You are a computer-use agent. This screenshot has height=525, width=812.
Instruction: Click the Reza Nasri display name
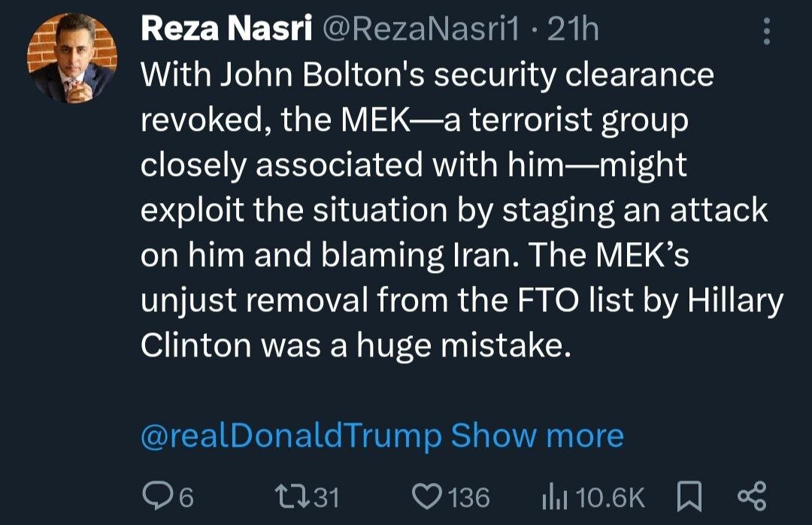pos(227,30)
